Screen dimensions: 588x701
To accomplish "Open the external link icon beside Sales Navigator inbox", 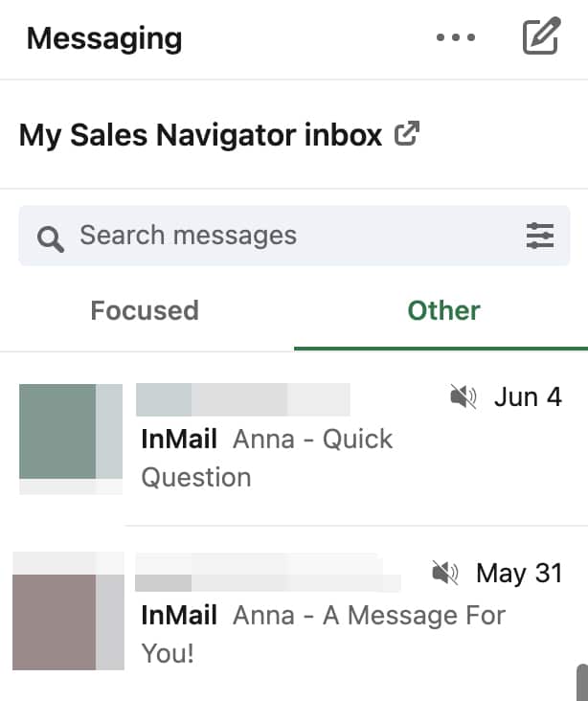I will coord(407,133).
